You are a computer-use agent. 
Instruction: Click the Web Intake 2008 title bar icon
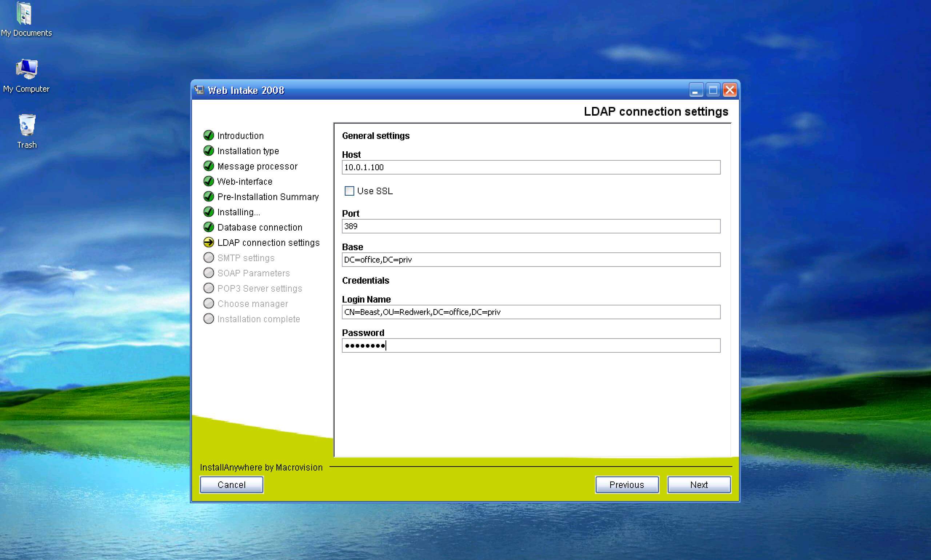coord(199,90)
